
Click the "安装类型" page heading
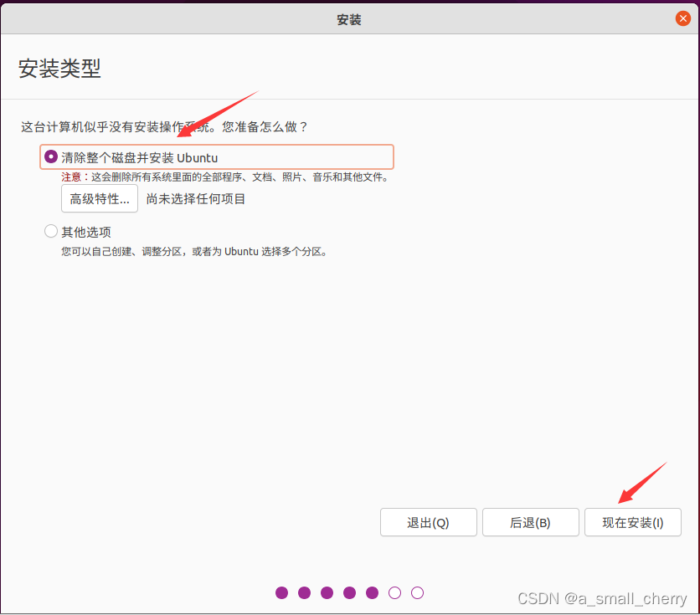pos(59,69)
